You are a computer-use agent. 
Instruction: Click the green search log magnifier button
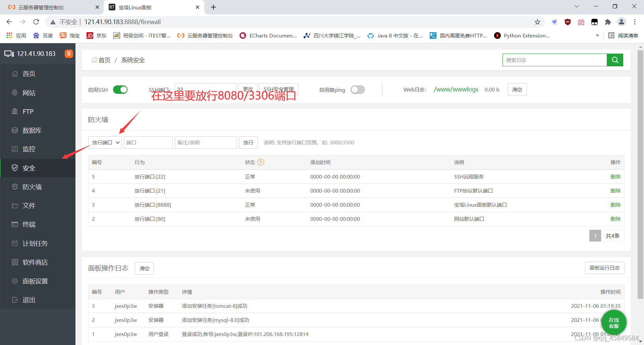pyautogui.click(x=615, y=60)
